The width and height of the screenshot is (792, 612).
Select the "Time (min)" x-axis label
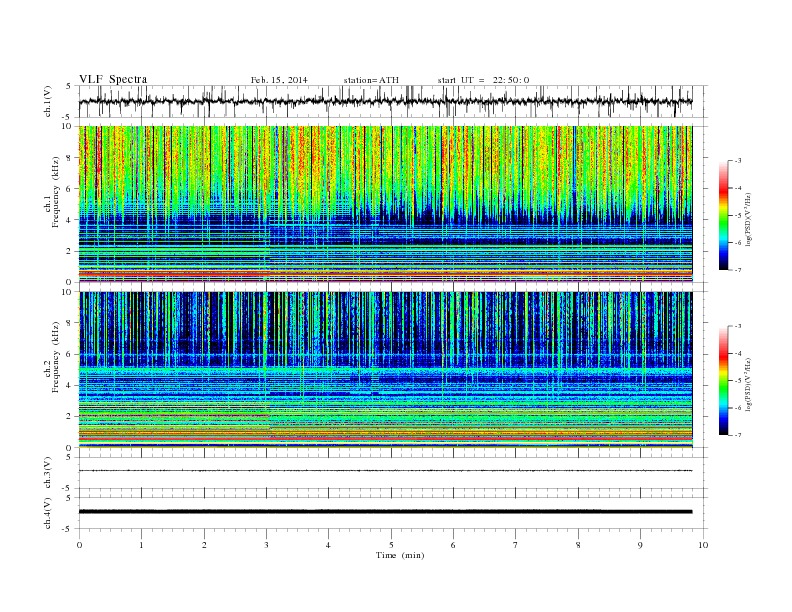(x=400, y=555)
